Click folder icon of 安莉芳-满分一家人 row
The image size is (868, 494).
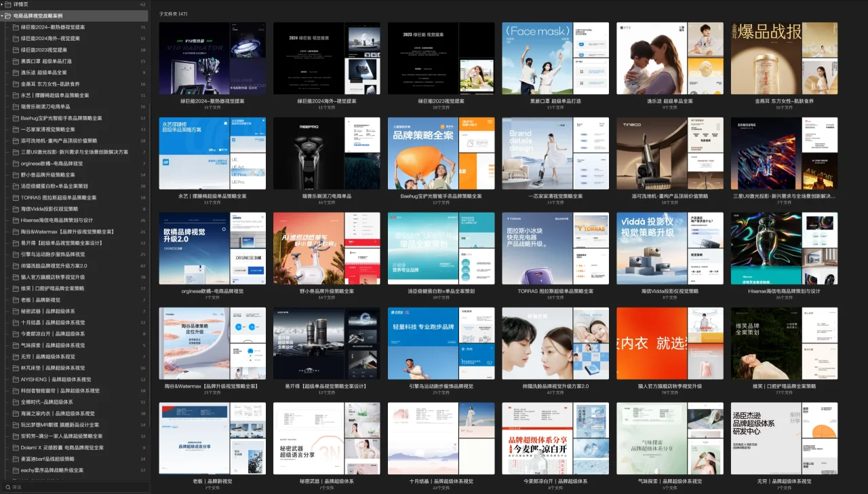[x=16, y=436]
